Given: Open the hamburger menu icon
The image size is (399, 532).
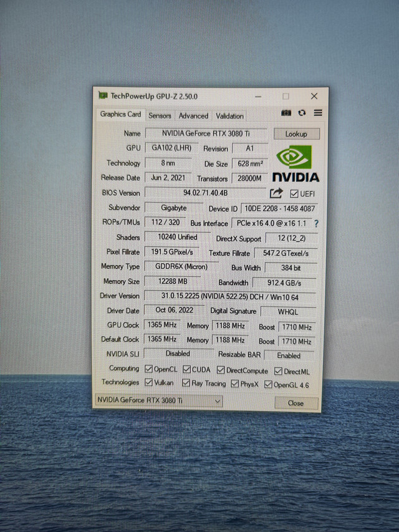Looking at the screenshot, I should tap(318, 113).
